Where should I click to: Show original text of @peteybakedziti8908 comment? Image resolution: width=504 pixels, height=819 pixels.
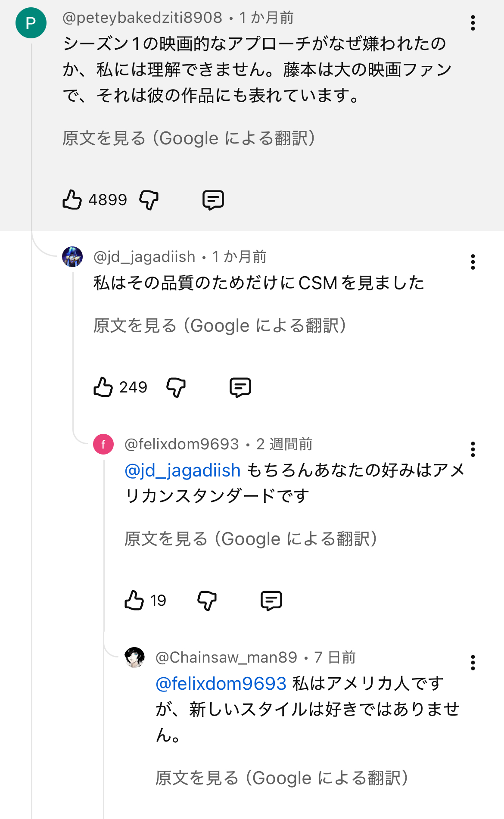[189, 138]
